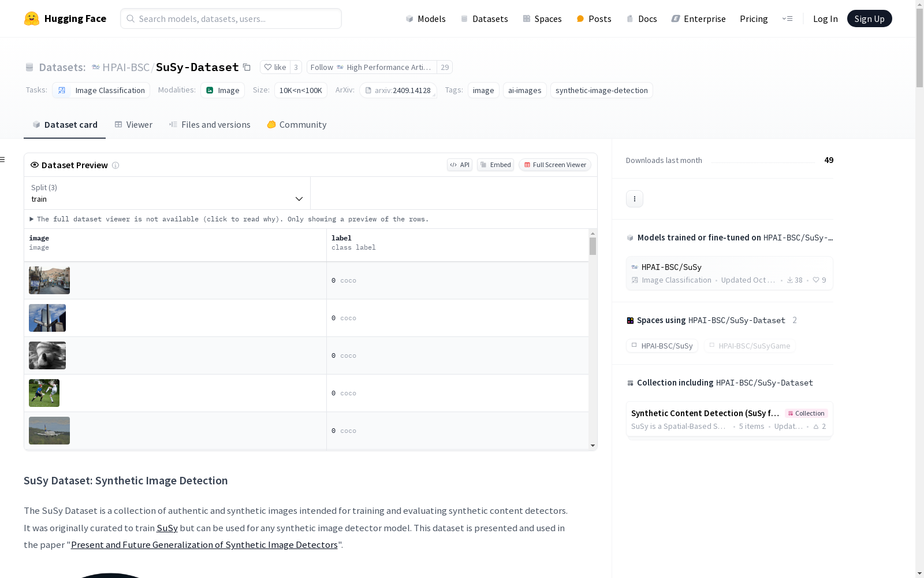
Task: Open the Split train dropdown
Action: click(x=167, y=193)
